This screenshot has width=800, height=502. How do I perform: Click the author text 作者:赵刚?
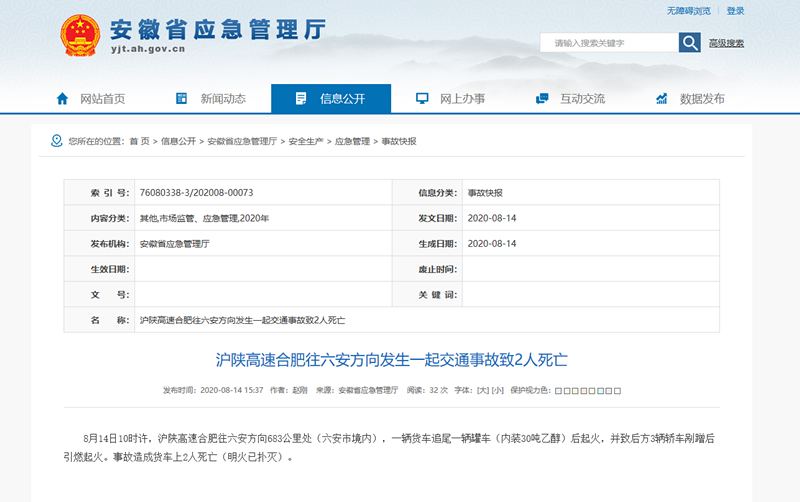pos(289,390)
